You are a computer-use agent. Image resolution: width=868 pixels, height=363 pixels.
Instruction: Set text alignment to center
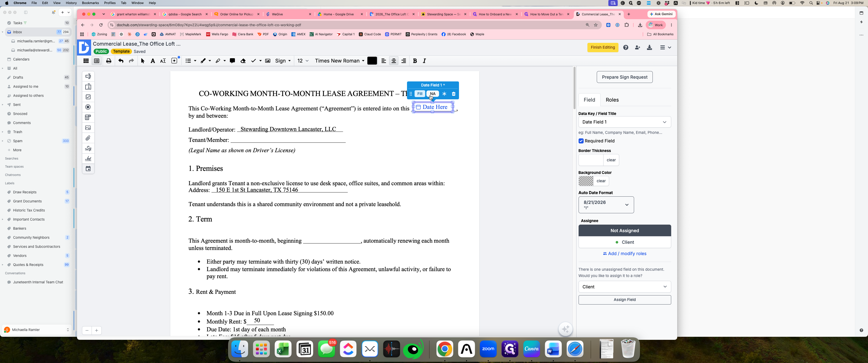point(394,61)
